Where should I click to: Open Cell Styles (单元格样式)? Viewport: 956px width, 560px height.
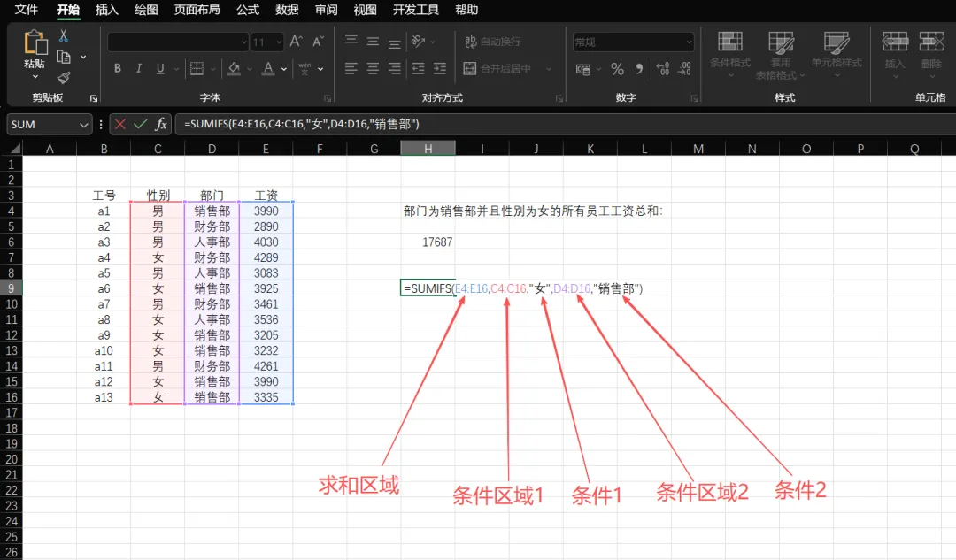(x=836, y=54)
